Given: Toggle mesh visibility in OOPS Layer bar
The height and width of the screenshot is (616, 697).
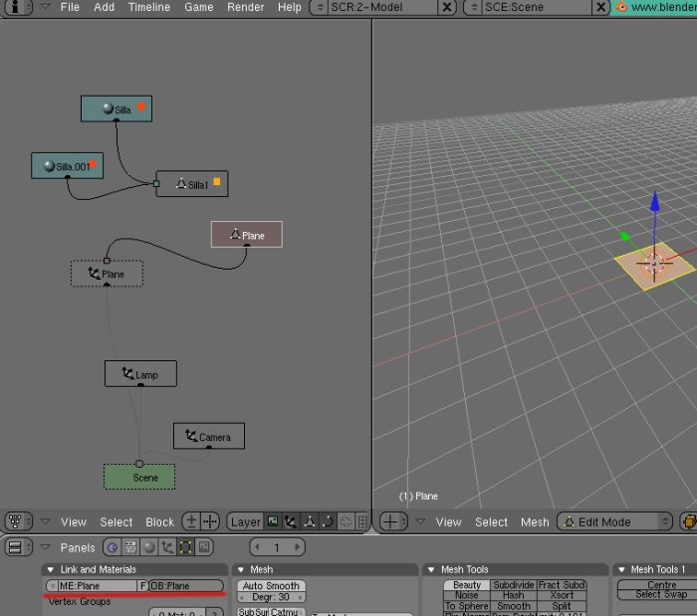Looking at the screenshot, I should click(x=310, y=521).
